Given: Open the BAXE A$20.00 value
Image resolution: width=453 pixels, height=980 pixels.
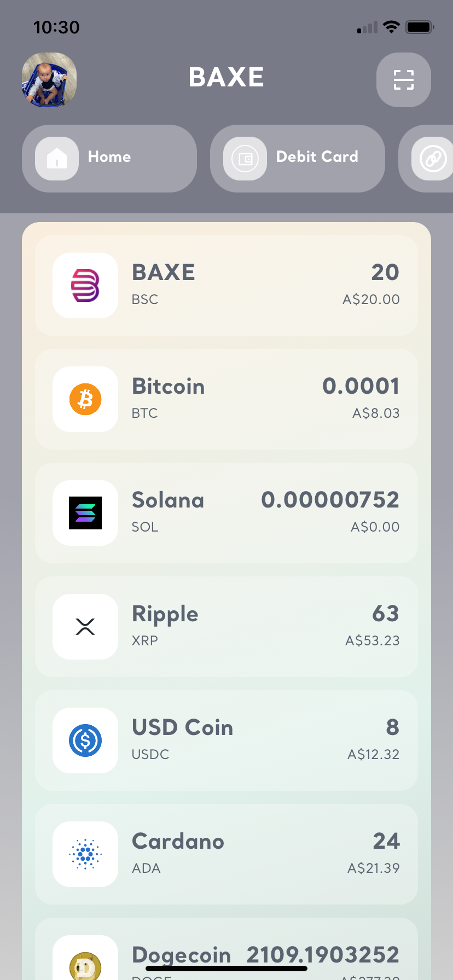Looking at the screenshot, I should [371, 299].
